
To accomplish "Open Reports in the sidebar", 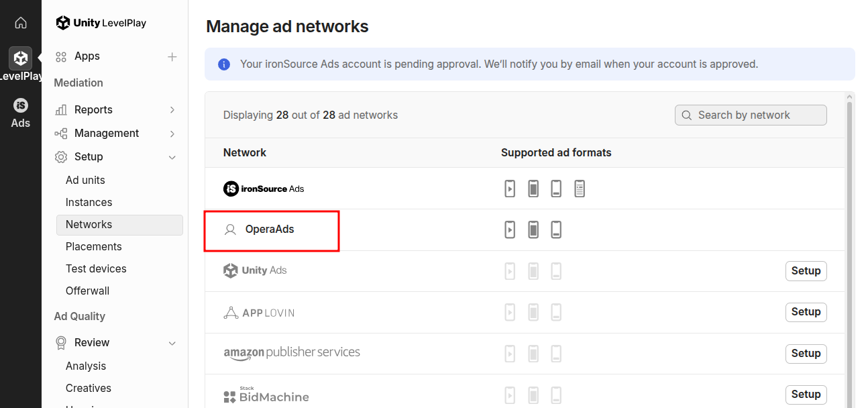I will (x=93, y=109).
